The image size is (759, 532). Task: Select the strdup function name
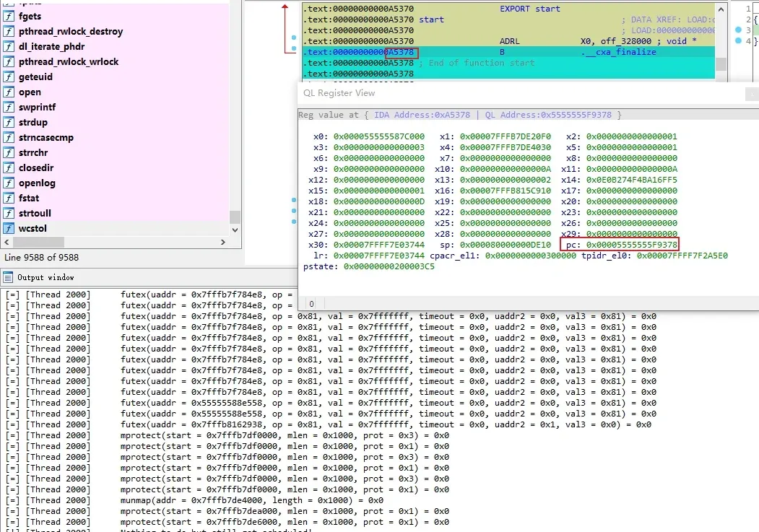pos(33,123)
